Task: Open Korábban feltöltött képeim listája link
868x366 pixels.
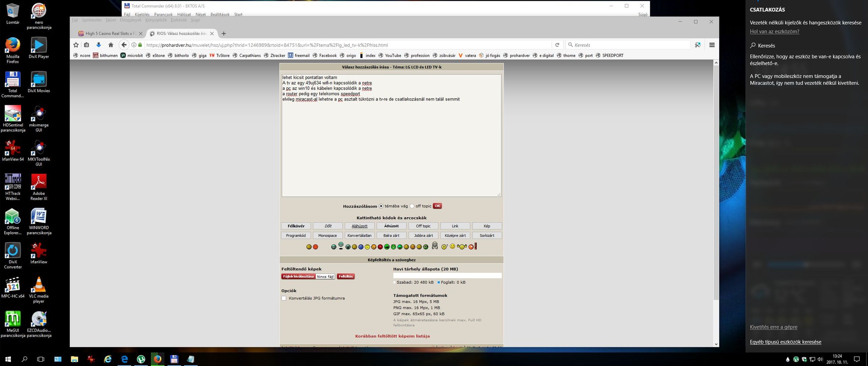Action: (392, 336)
